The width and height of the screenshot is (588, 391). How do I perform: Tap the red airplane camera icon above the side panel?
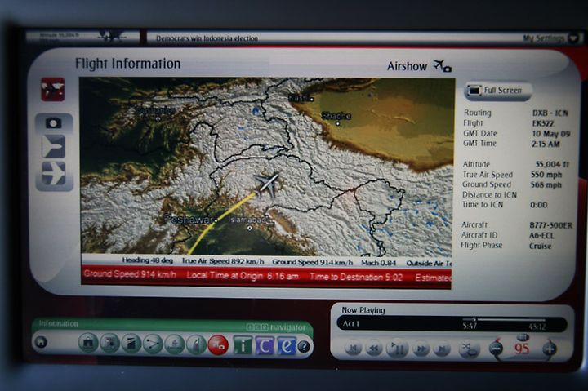pyautogui.click(x=53, y=89)
